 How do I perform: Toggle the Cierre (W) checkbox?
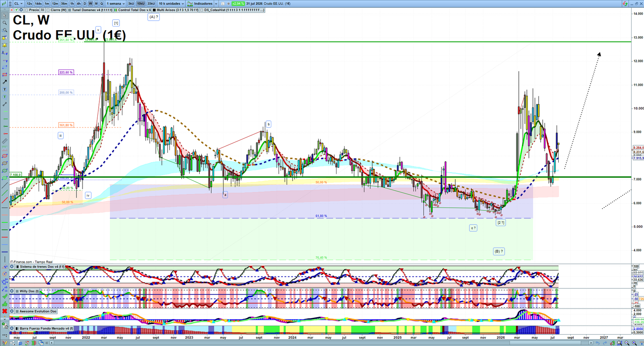pos(48,10)
